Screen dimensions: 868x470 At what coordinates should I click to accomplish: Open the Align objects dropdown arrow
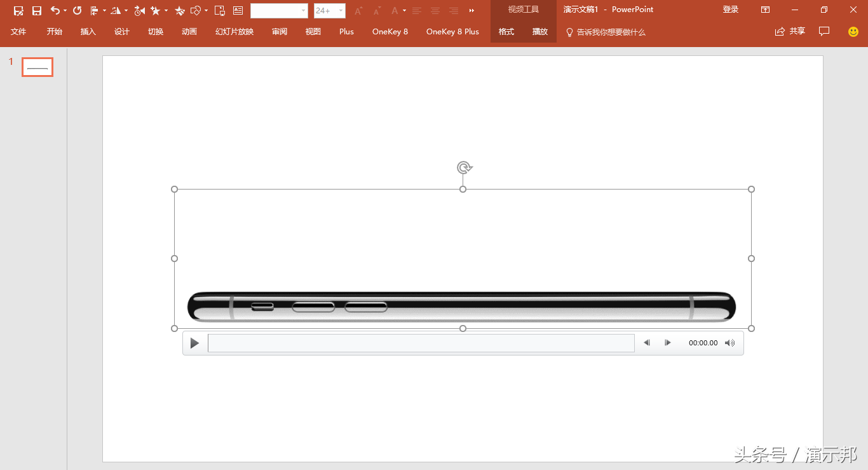click(x=104, y=10)
